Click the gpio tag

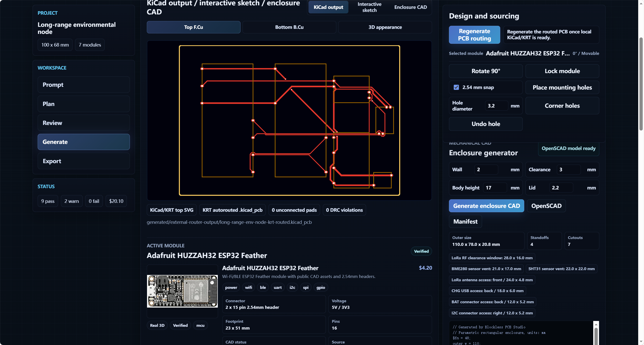click(321, 288)
